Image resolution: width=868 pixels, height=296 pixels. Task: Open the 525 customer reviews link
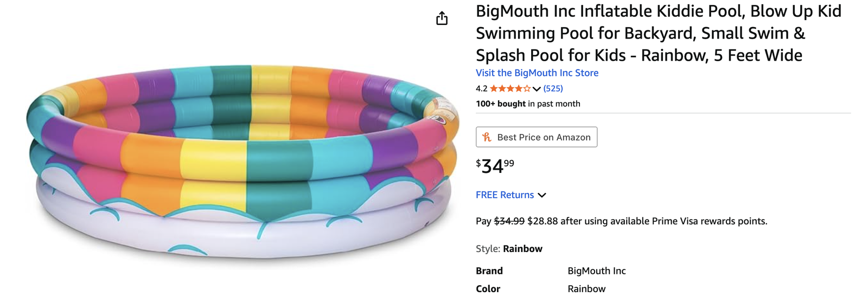[x=553, y=88]
